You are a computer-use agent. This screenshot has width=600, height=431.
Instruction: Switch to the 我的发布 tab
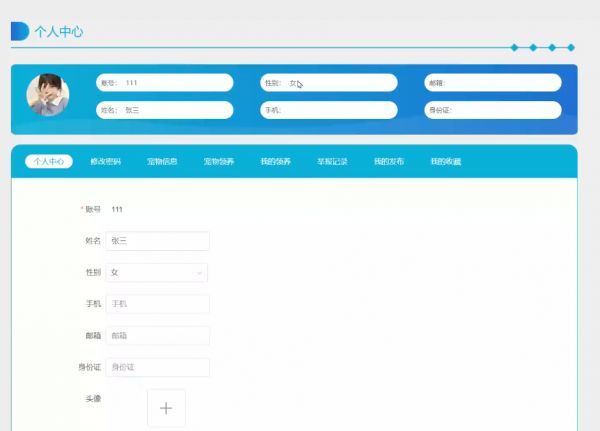(389, 161)
